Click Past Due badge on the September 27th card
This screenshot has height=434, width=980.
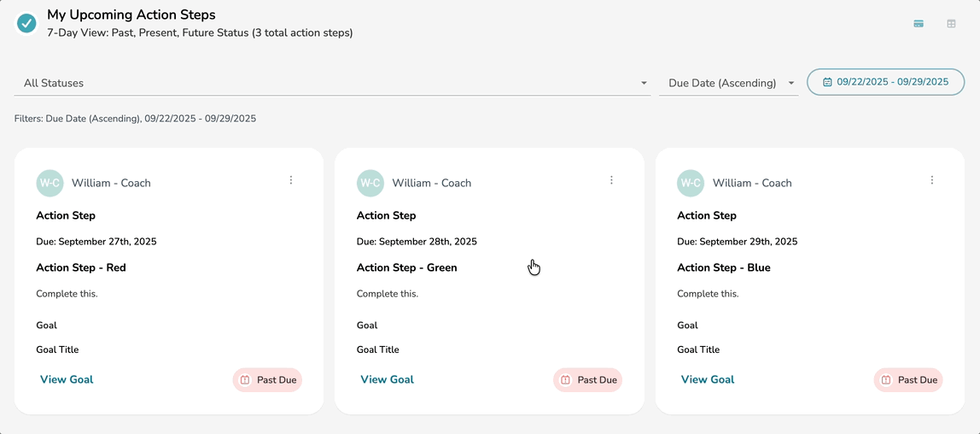pyautogui.click(x=267, y=380)
